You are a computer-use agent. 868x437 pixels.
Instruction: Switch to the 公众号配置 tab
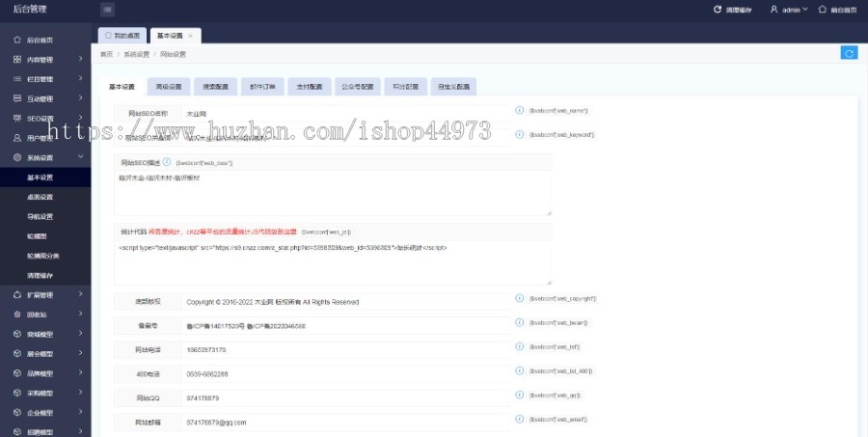pos(358,87)
